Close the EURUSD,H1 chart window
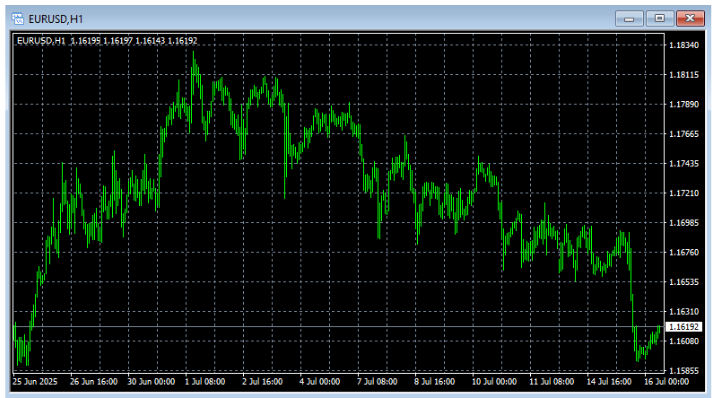This screenshot has width=717, height=398. tap(690, 19)
